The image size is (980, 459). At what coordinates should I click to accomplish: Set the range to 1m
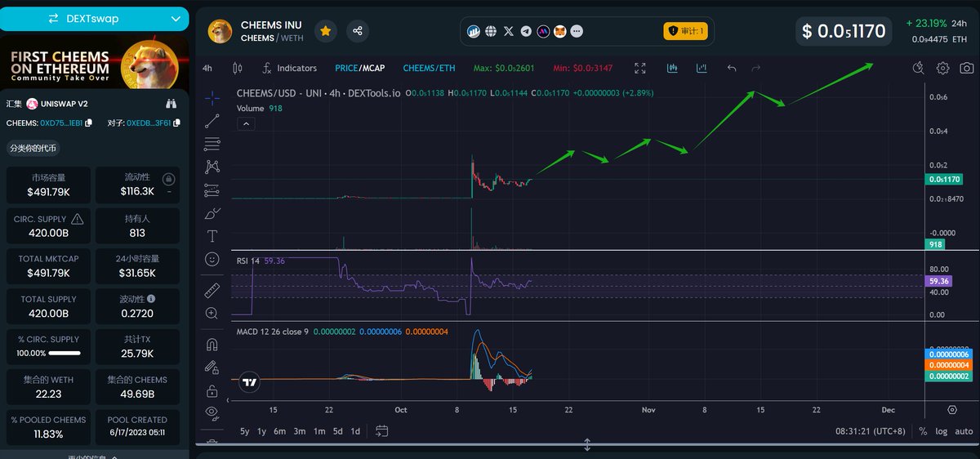[x=319, y=430]
